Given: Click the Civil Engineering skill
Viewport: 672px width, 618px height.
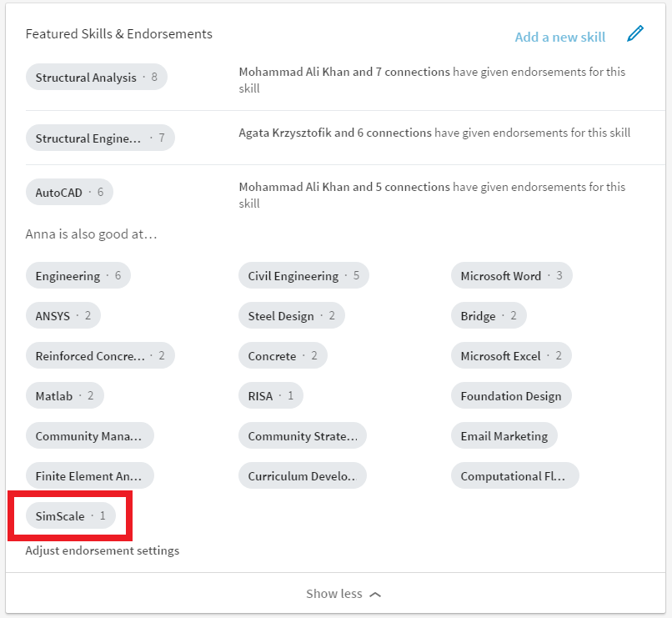Looking at the screenshot, I should pos(303,276).
